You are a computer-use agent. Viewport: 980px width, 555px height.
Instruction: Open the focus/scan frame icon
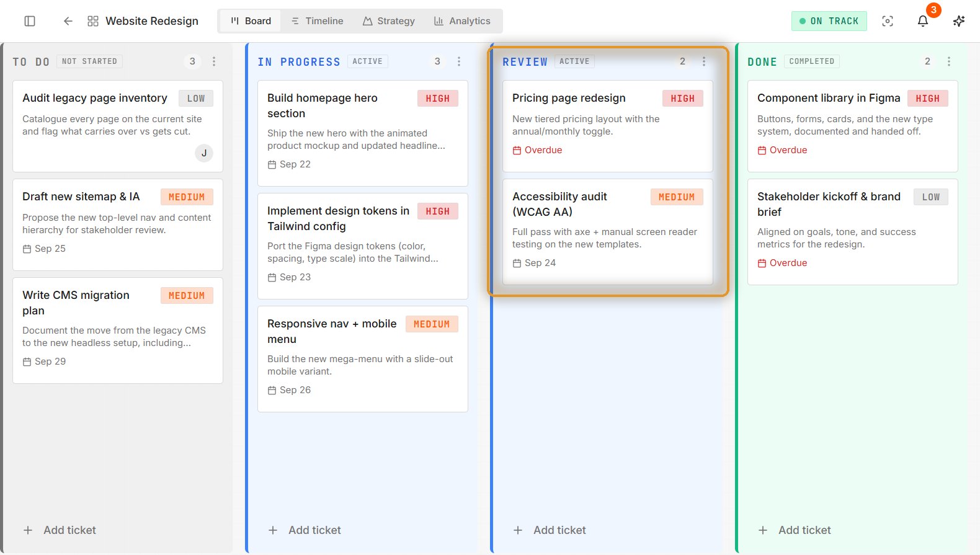click(x=888, y=21)
